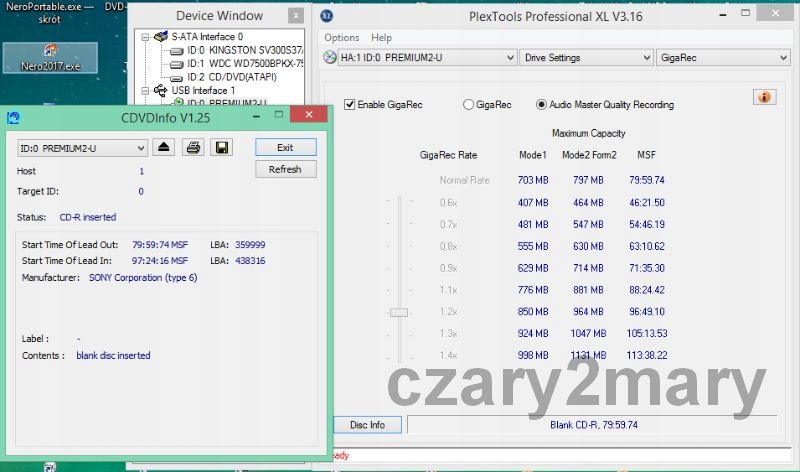This screenshot has width=800, height=472.
Task: Click the 1.2x rate label
Action: (x=448, y=311)
